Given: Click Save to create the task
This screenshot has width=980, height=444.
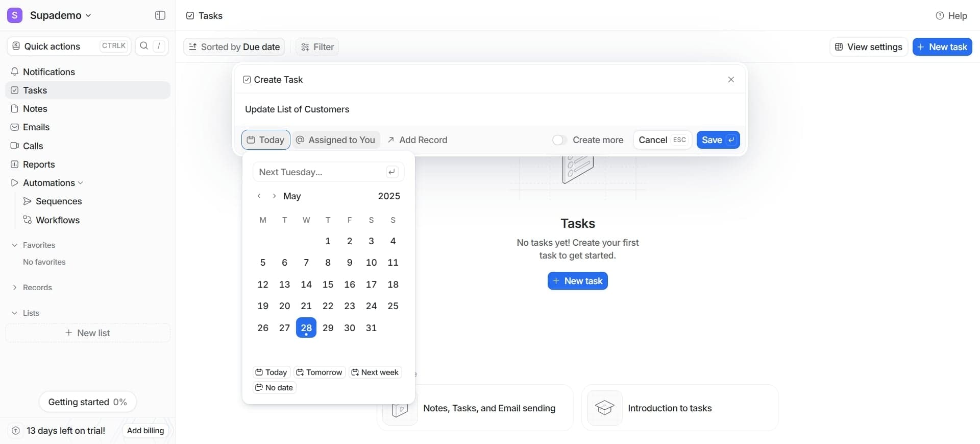Looking at the screenshot, I should click(718, 140).
